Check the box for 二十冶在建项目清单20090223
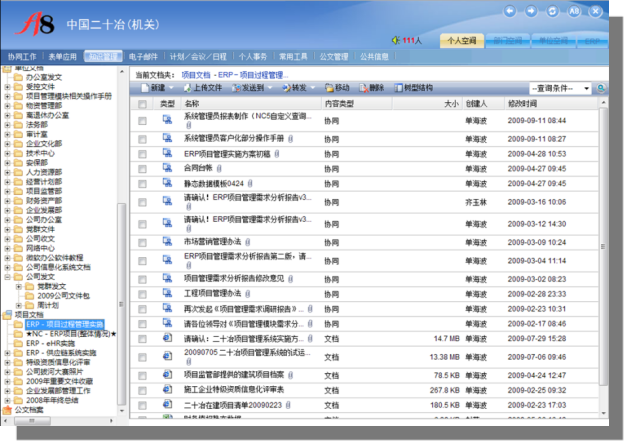This screenshot has width=625, height=442. 142,406
